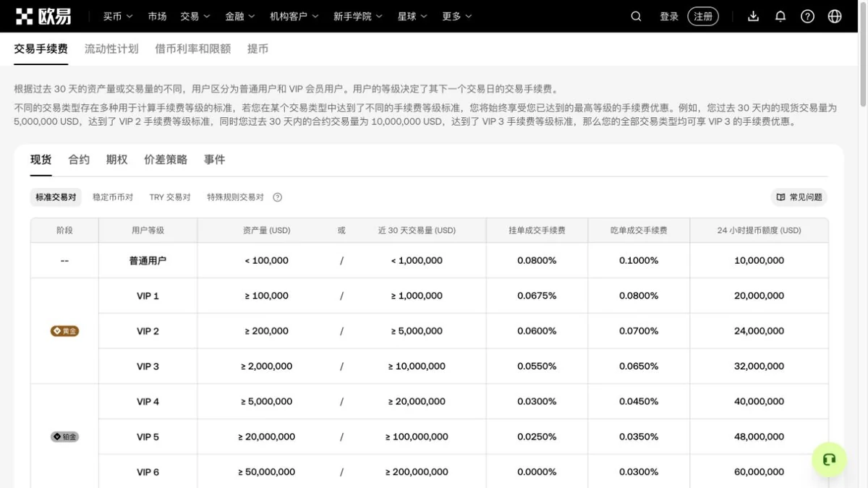Open the search magnifier icon
The image size is (868, 488).
(636, 16)
